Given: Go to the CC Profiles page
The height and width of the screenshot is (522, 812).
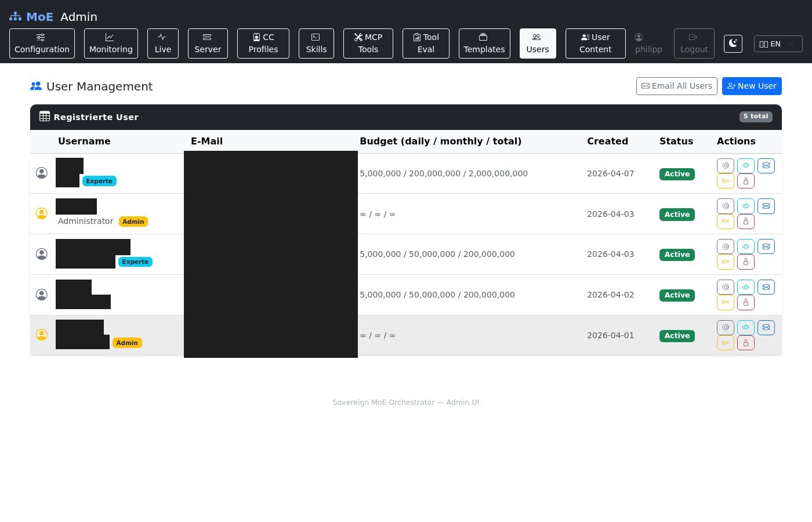Looking at the screenshot, I should pyautogui.click(x=263, y=43).
